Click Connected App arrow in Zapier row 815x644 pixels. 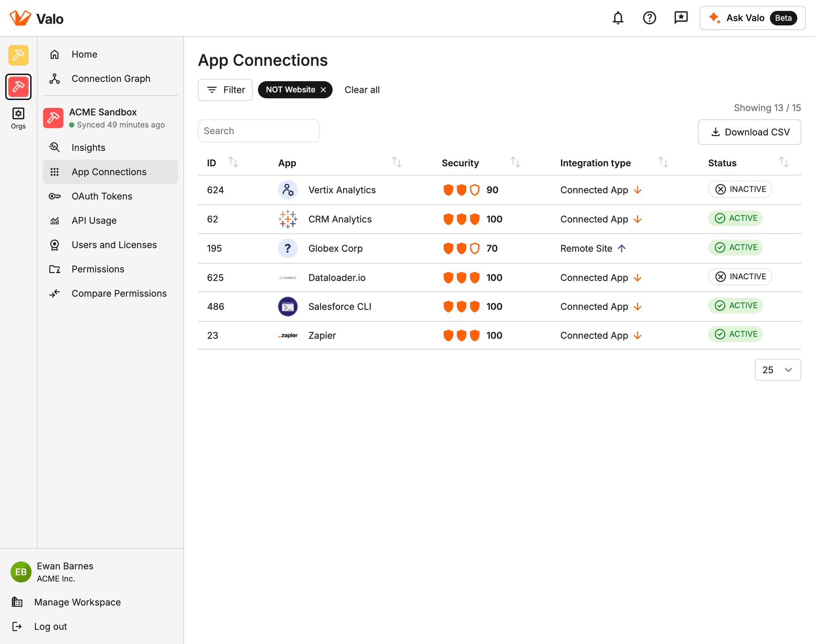coord(638,335)
